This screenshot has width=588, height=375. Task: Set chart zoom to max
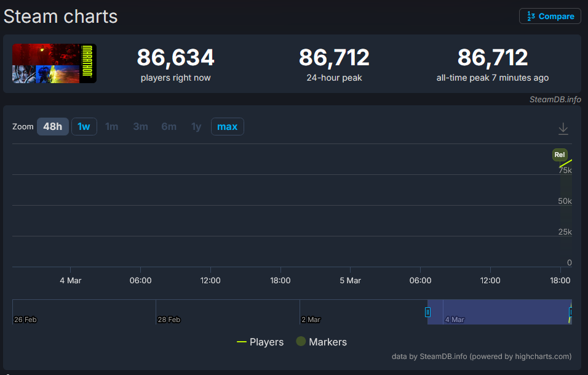[x=227, y=126]
